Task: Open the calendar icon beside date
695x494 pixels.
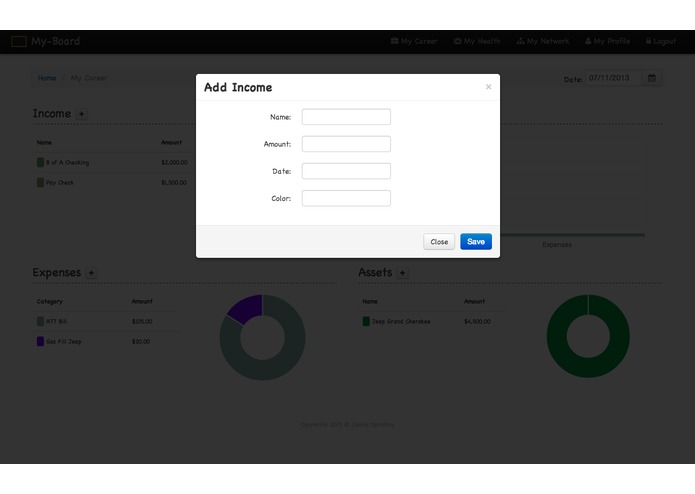Action: (652, 78)
